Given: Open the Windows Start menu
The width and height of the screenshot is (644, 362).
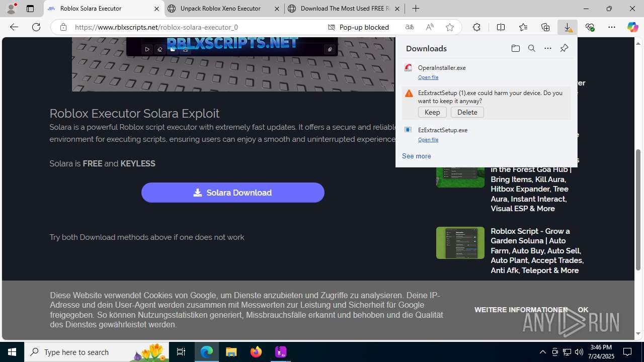Looking at the screenshot, I should 12,352.
